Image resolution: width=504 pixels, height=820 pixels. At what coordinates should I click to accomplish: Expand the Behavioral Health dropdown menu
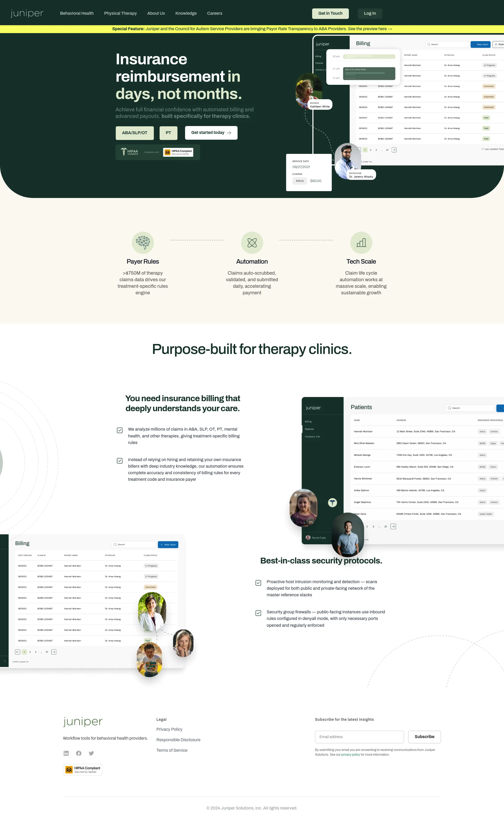click(x=77, y=13)
